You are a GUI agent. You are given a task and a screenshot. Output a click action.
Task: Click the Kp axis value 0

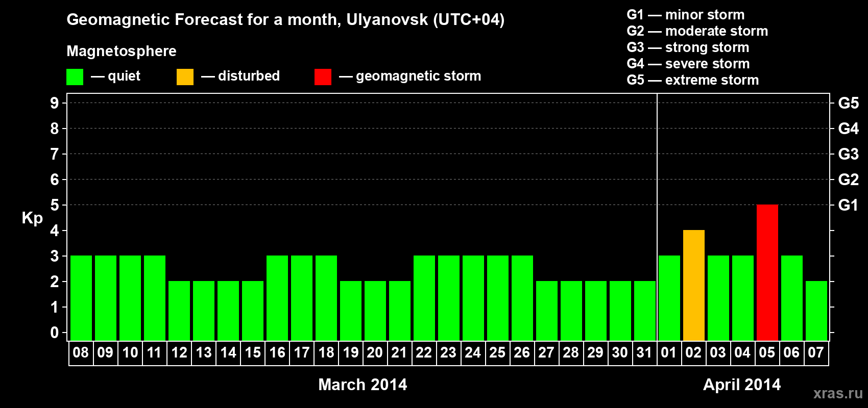(55, 333)
